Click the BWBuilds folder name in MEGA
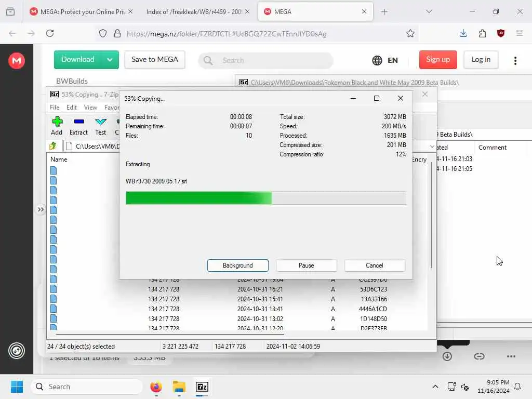Screen dimensions: 532x399 [72, 81]
